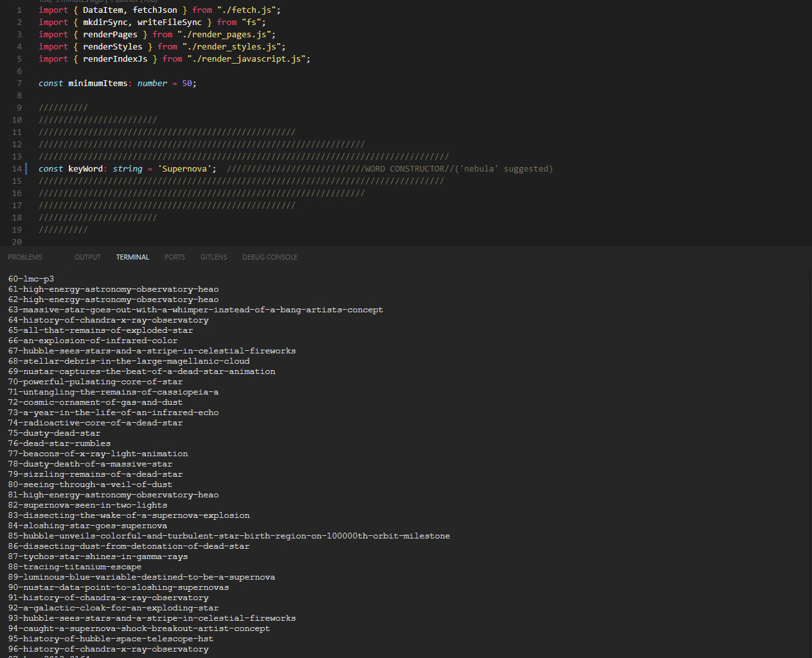This screenshot has width=812, height=658.
Task: Click the git change marker beside line 14
Action: pos(26,169)
